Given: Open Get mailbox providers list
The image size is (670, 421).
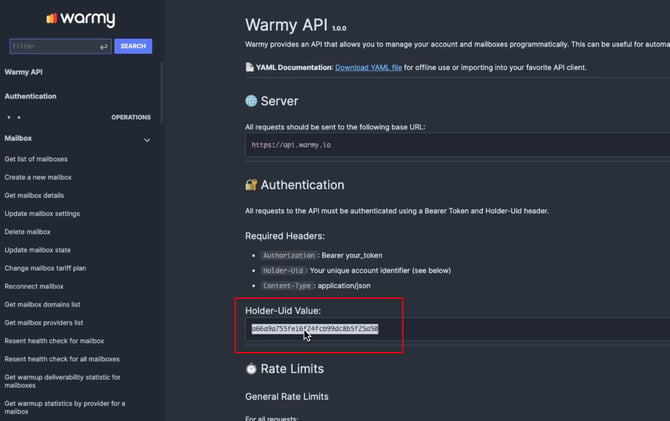Looking at the screenshot, I should [44, 323].
